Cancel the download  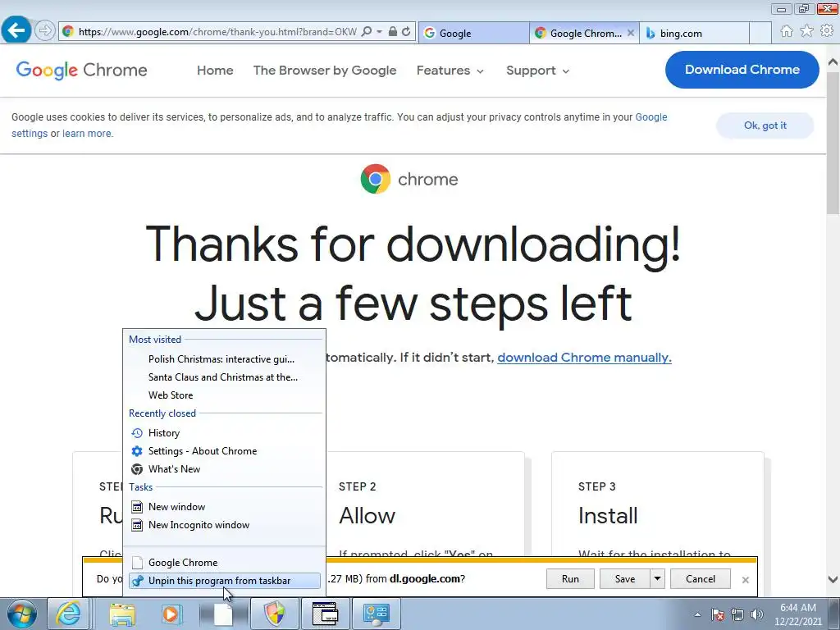[x=701, y=578]
